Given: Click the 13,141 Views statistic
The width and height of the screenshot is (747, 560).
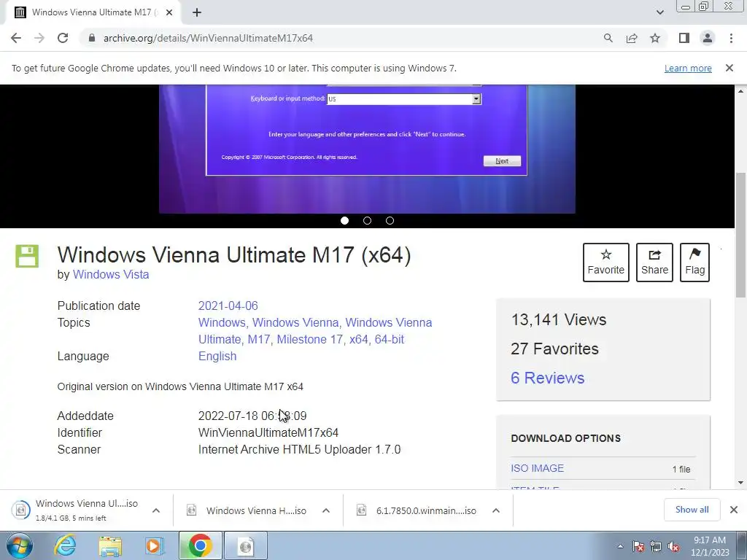Looking at the screenshot, I should (x=558, y=319).
